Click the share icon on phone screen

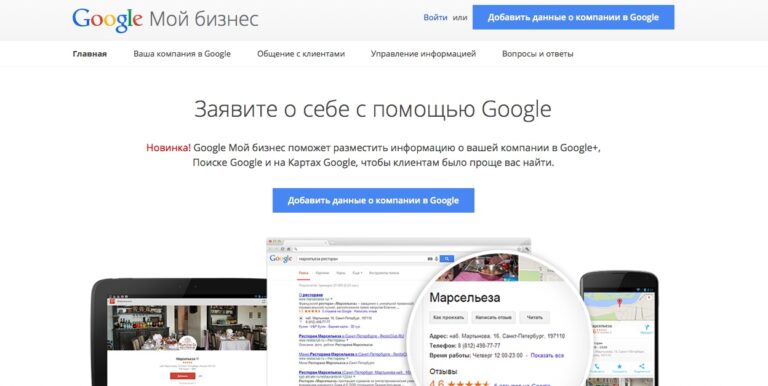(x=642, y=367)
